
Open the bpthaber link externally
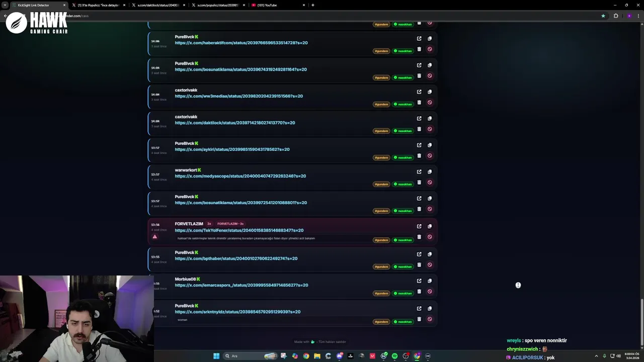(419, 254)
